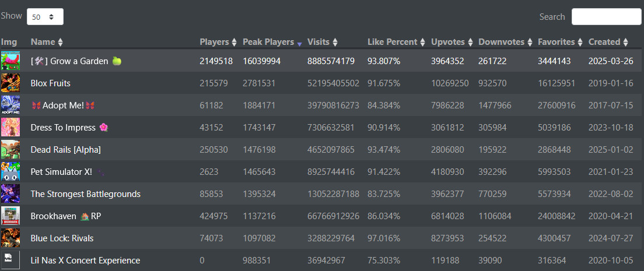Open the Brookhaven RP name link
Viewport: 644px width, 271px height.
click(66, 216)
